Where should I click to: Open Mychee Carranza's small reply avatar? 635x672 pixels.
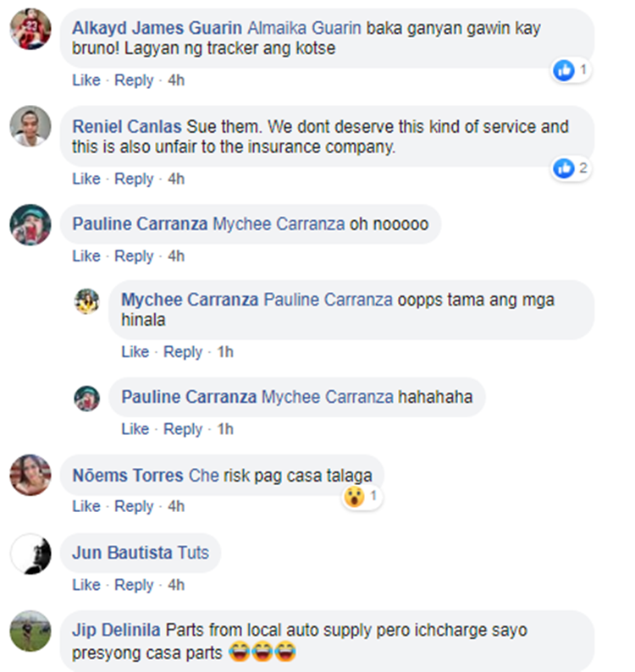87,301
